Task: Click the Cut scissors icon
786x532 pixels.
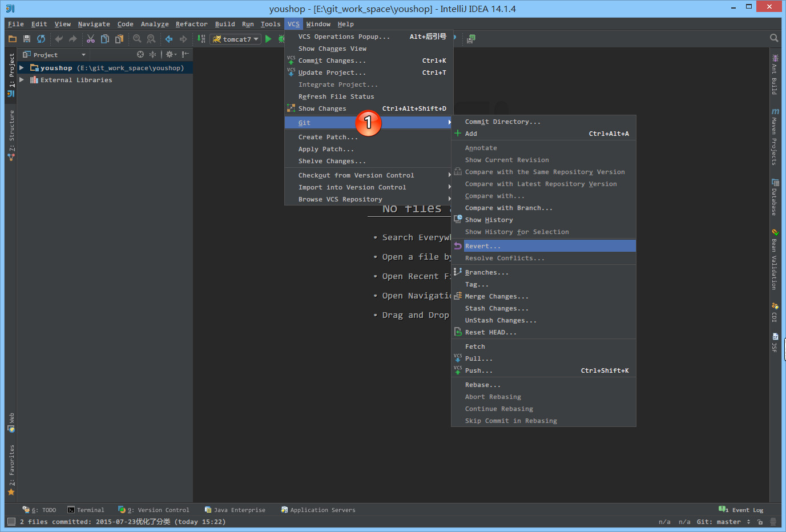Action: point(91,39)
